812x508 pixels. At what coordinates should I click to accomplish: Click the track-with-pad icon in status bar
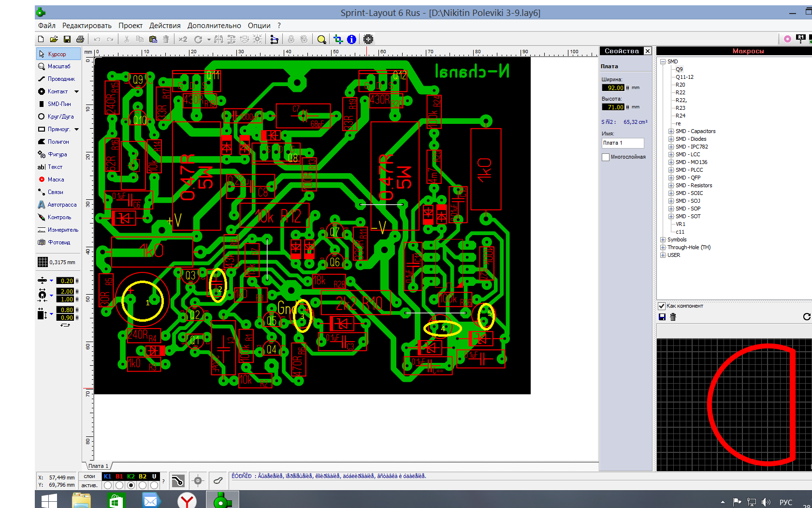[x=178, y=480]
